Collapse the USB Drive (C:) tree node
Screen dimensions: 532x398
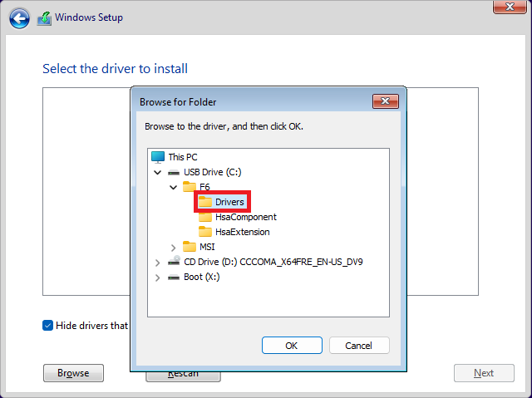pyautogui.click(x=158, y=172)
